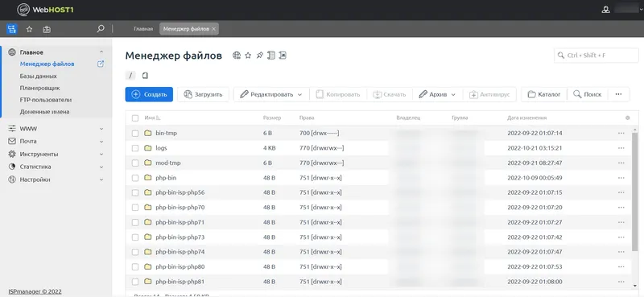Click the table settings gear icon

(627, 118)
